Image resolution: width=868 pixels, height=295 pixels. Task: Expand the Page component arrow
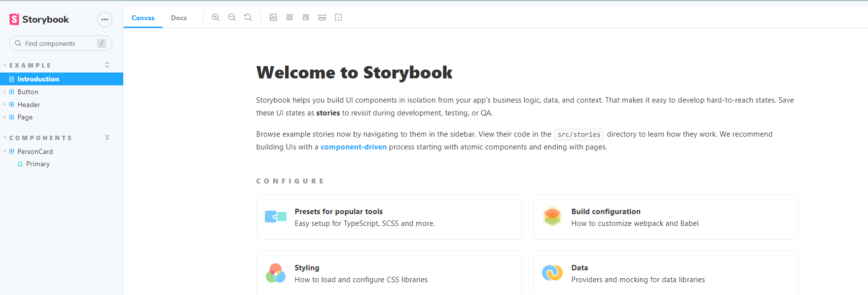(5, 117)
